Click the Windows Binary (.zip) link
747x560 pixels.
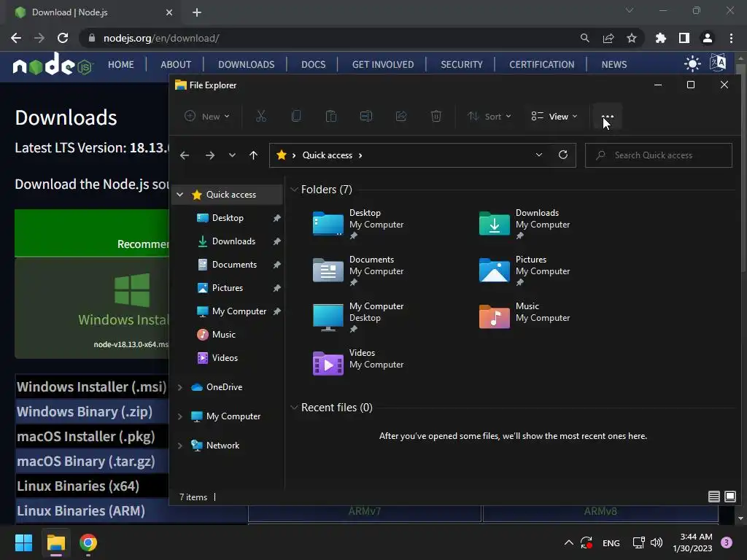(85, 411)
